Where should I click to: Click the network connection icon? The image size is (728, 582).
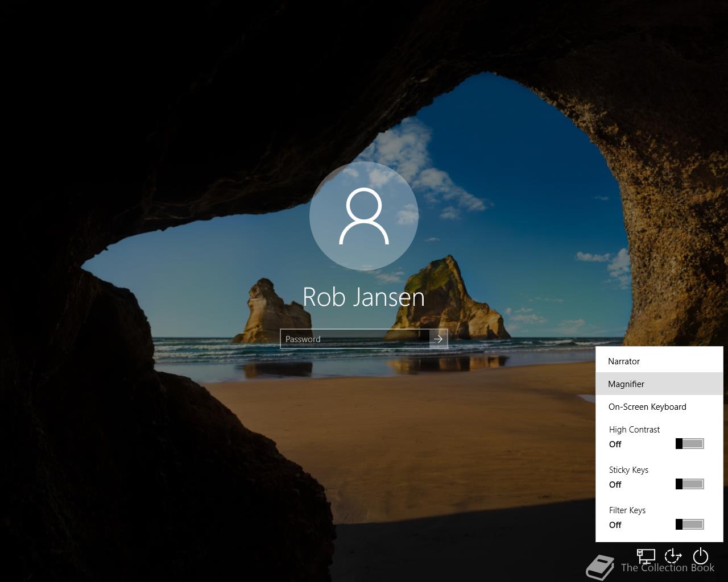tap(646, 555)
